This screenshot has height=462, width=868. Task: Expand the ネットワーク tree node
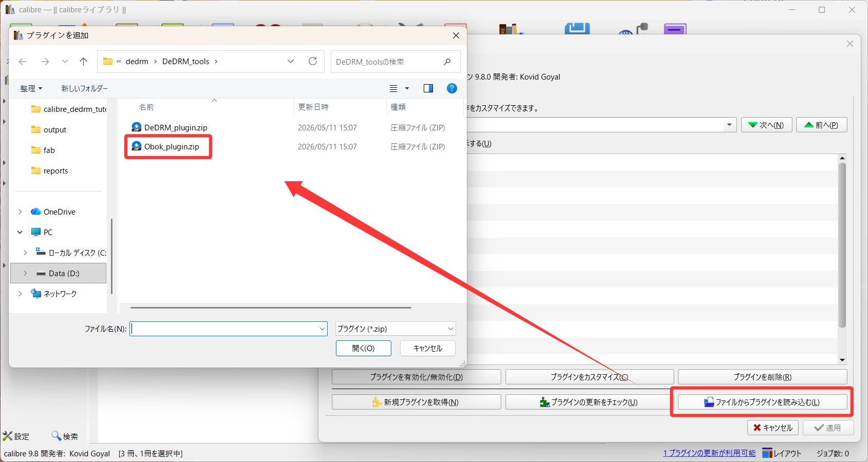pyautogui.click(x=20, y=294)
